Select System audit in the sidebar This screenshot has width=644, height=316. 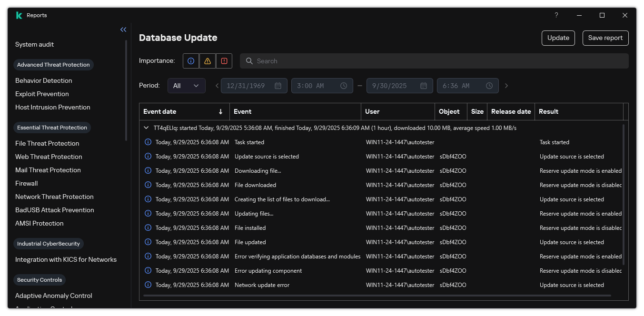34,44
